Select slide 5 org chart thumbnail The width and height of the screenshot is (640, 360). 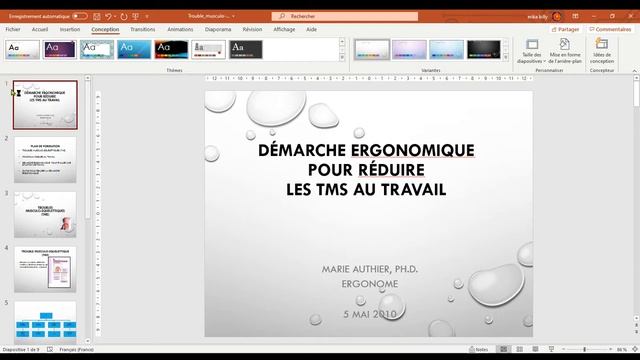pyautogui.click(x=45, y=322)
